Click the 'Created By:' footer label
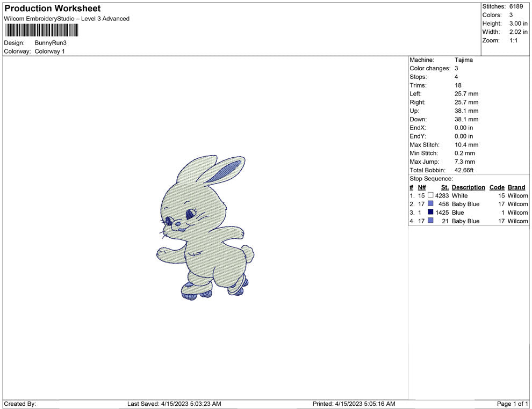This screenshot has height=409, width=532. 20,404
